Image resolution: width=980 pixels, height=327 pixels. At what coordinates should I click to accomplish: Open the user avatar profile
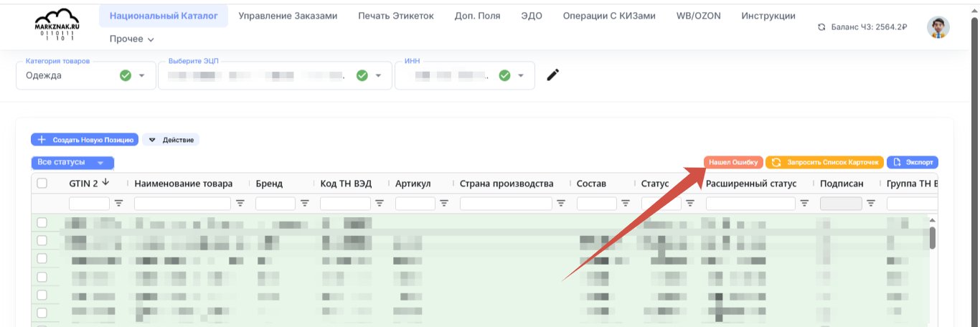pos(938,27)
